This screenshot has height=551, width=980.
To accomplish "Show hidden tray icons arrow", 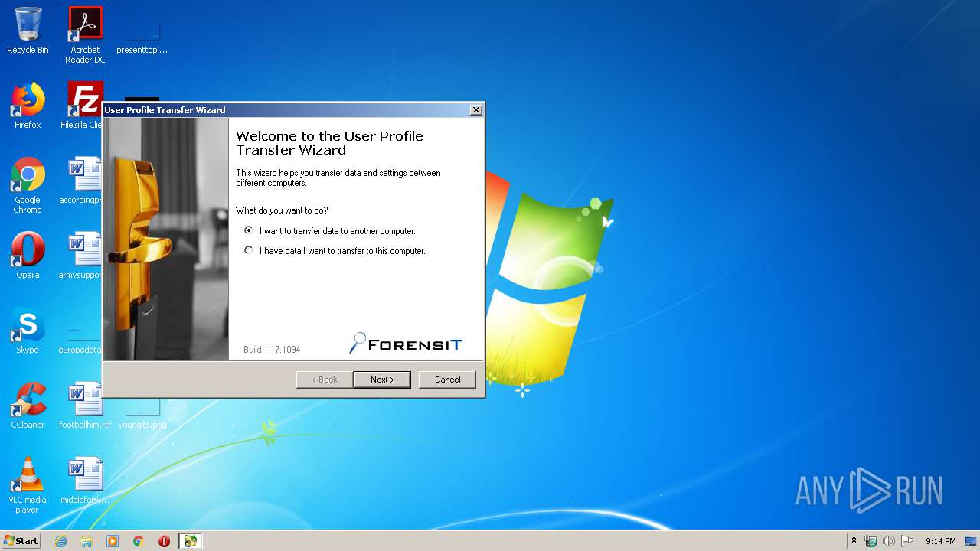I will [x=854, y=541].
